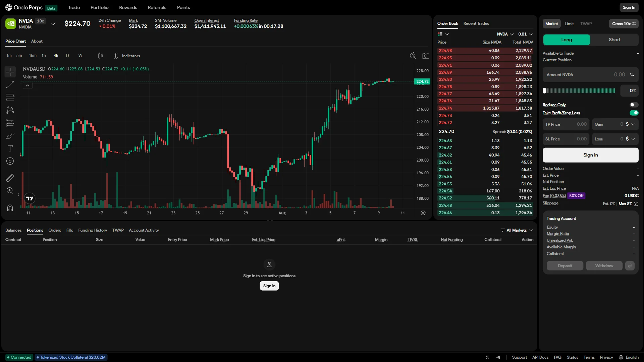Select the pattern drawing tool

[x=10, y=110]
